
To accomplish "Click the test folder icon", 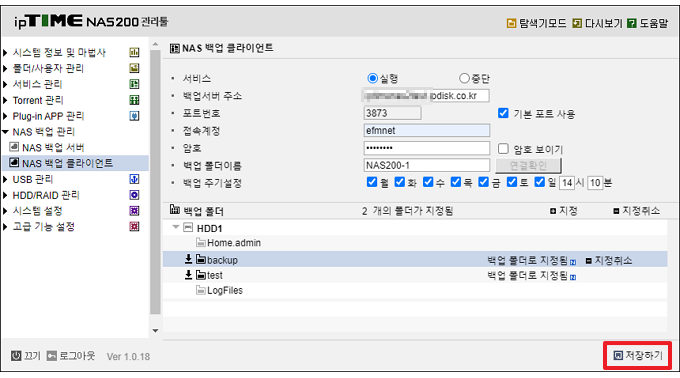I will 201,275.
